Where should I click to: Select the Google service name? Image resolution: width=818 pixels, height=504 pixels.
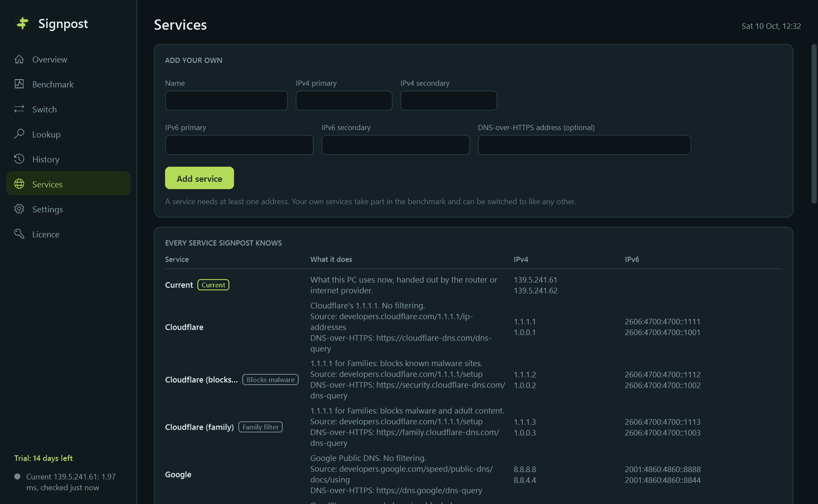(178, 474)
